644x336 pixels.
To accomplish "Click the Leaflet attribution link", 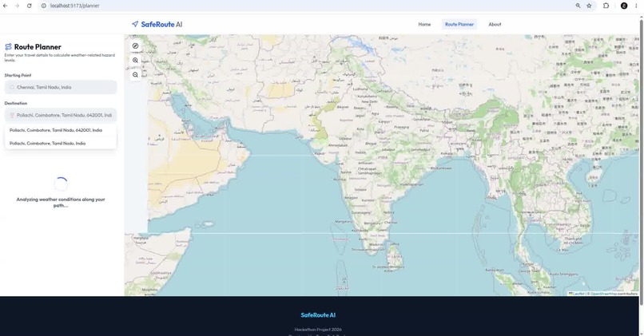I will [577, 294].
